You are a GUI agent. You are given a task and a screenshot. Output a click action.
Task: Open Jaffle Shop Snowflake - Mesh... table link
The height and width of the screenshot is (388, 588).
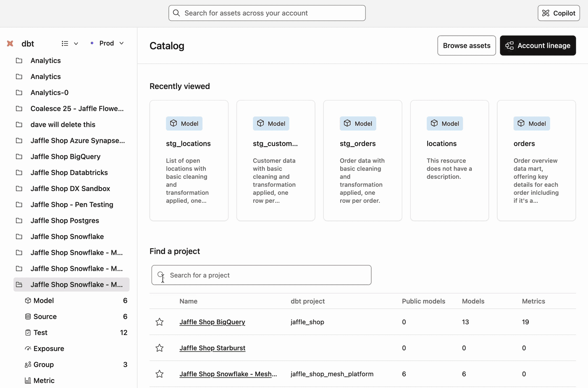coord(228,374)
